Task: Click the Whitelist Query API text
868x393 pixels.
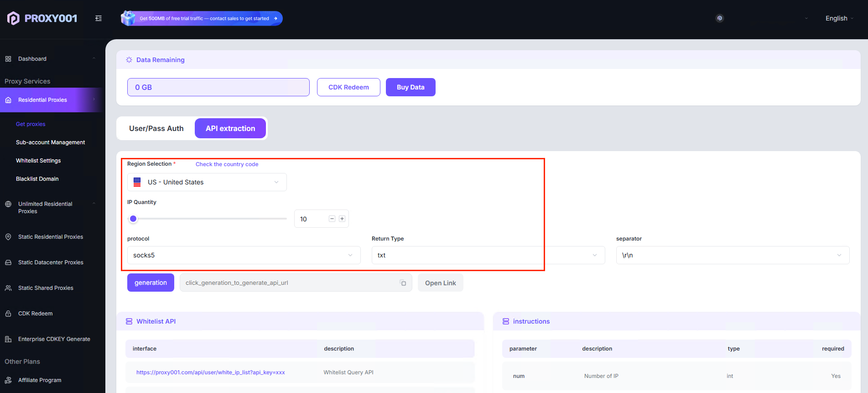Action: tap(348, 372)
